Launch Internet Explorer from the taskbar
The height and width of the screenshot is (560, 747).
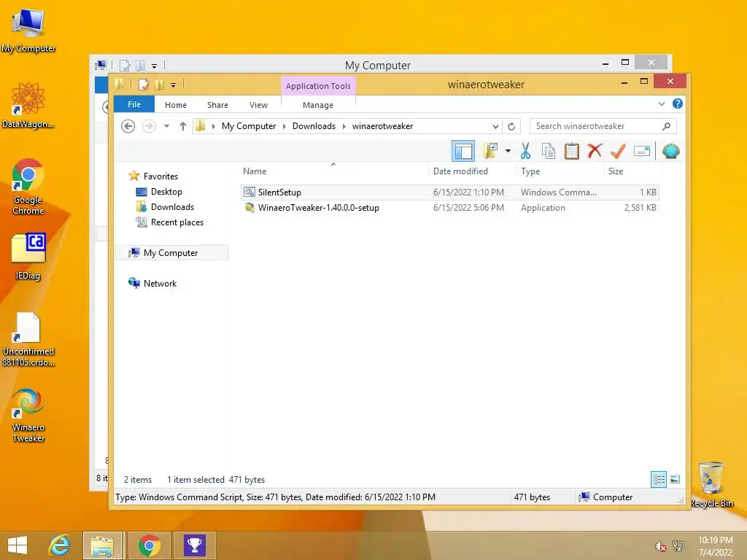coord(60,545)
